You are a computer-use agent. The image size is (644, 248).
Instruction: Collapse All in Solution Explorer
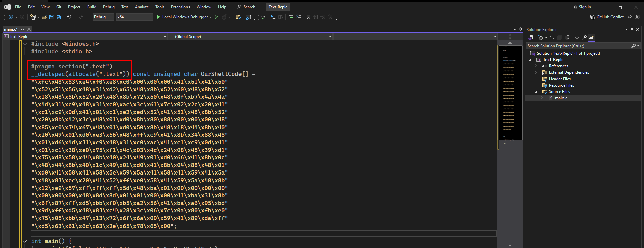pos(559,38)
